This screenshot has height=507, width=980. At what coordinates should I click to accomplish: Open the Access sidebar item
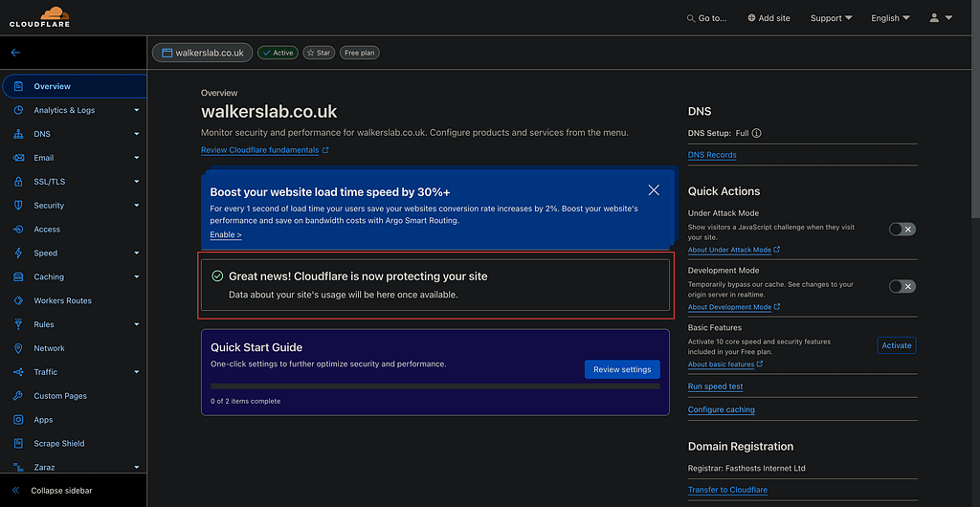tap(47, 230)
